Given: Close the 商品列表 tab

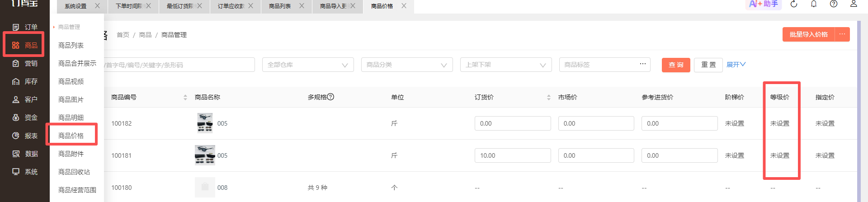Looking at the screenshot, I should coord(302,6).
